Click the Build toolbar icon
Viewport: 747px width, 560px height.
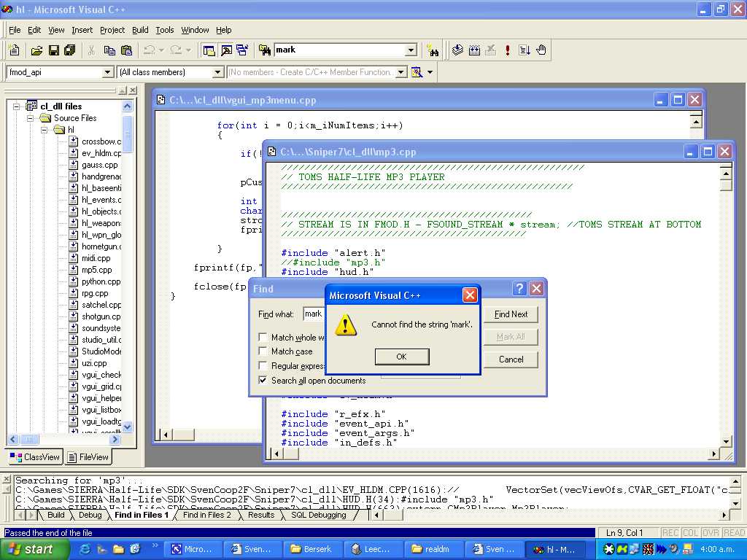click(474, 50)
